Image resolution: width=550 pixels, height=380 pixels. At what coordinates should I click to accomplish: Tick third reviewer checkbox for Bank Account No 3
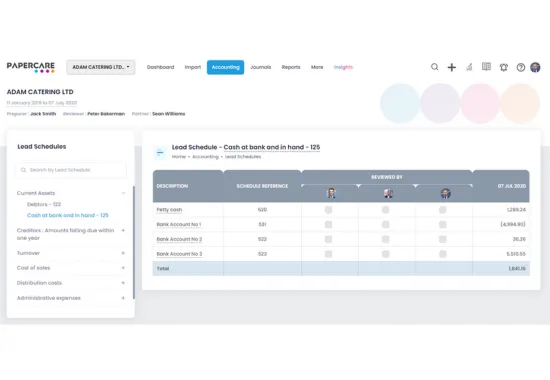click(x=443, y=254)
